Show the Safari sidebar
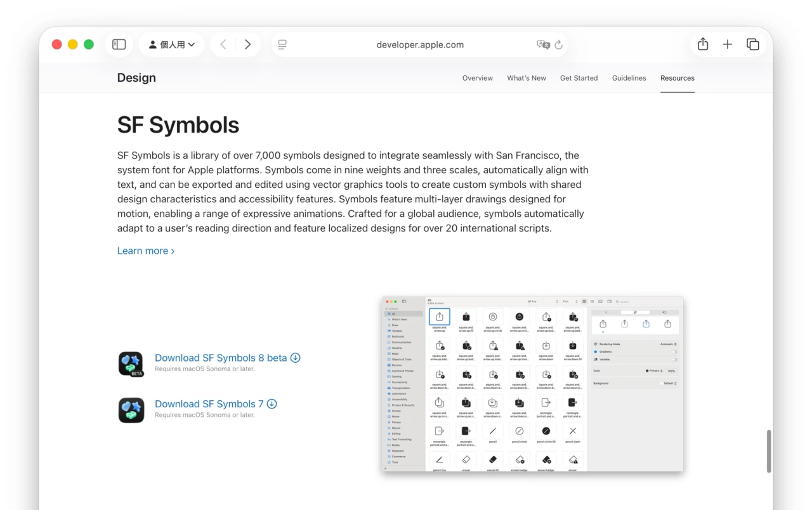 point(119,44)
